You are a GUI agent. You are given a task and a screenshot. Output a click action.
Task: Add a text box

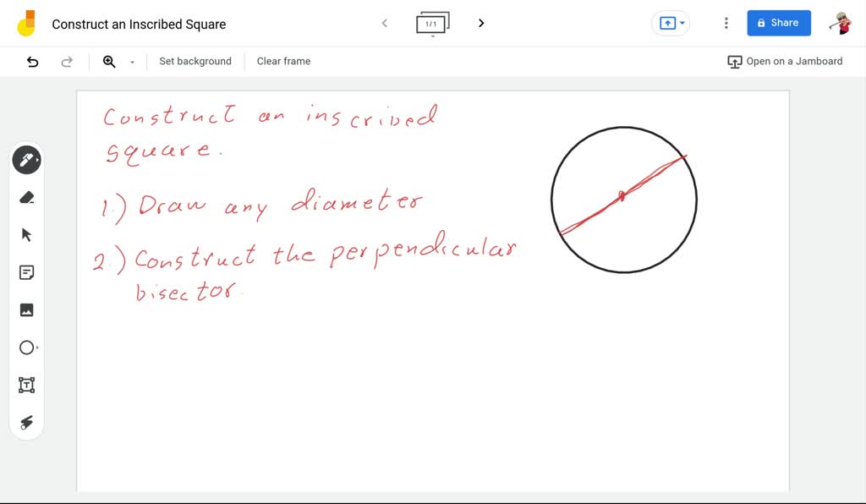[x=26, y=385]
